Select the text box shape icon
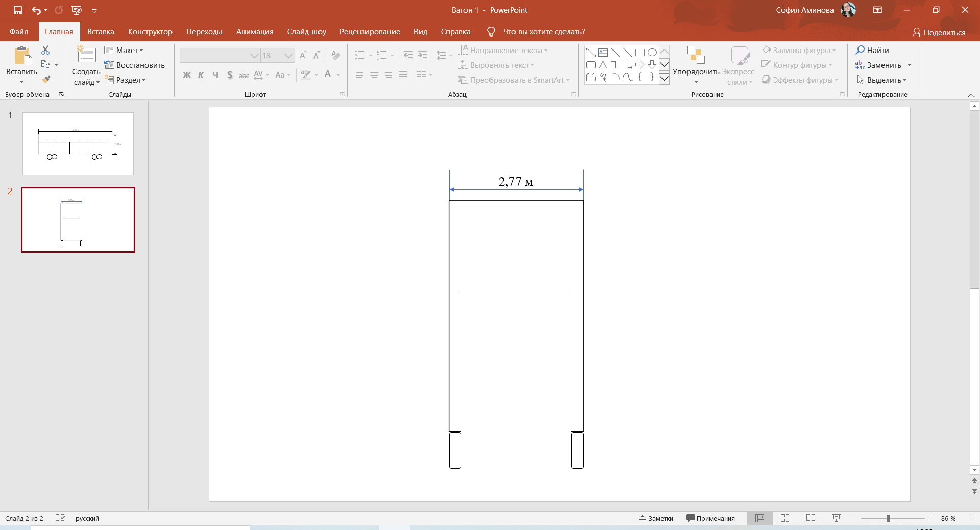Screen dimensions: 980x530 pos(603,53)
